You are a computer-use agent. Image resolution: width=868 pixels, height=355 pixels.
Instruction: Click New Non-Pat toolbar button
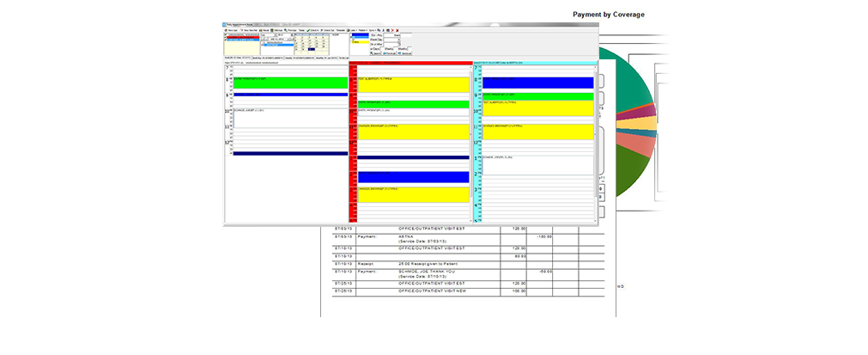pyautogui.click(x=247, y=30)
